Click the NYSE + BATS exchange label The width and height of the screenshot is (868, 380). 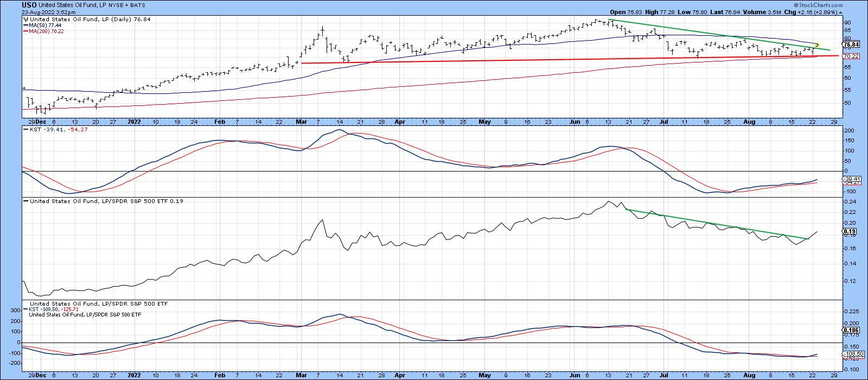pyautogui.click(x=126, y=5)
